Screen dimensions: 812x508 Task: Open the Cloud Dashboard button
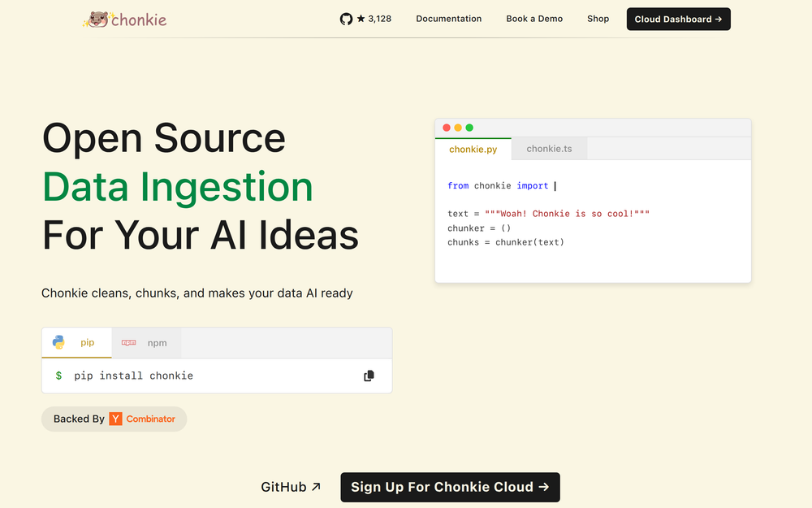click(678, 20)
